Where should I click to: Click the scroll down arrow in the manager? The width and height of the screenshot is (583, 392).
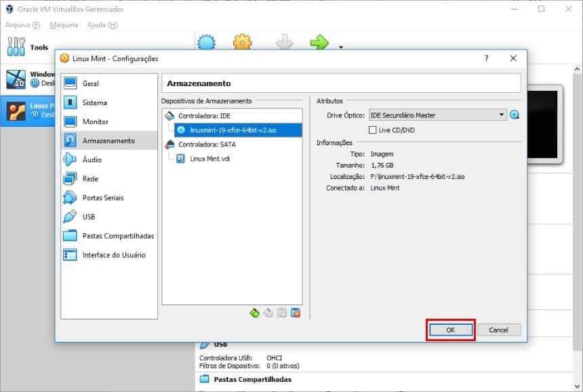tap(577, 386)
